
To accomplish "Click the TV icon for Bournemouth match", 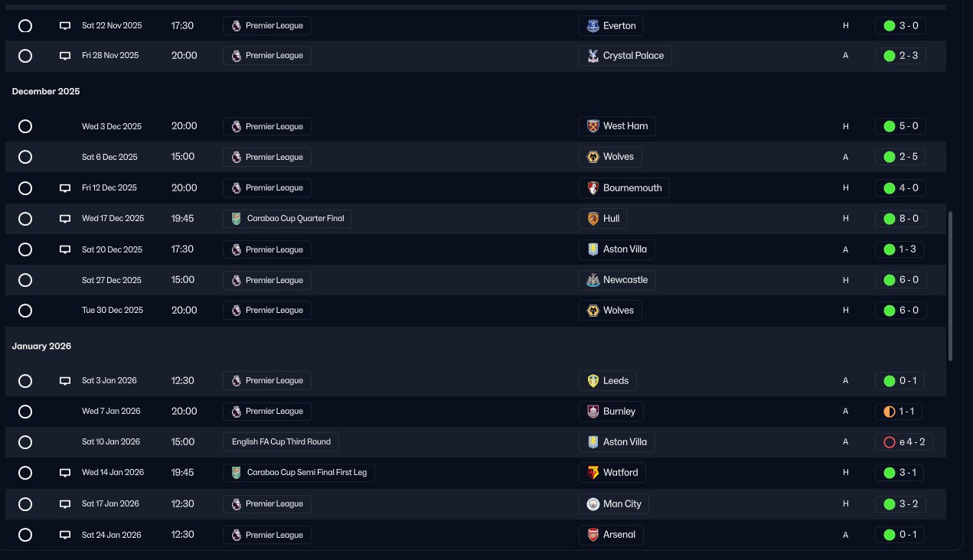I will (65, 188).
